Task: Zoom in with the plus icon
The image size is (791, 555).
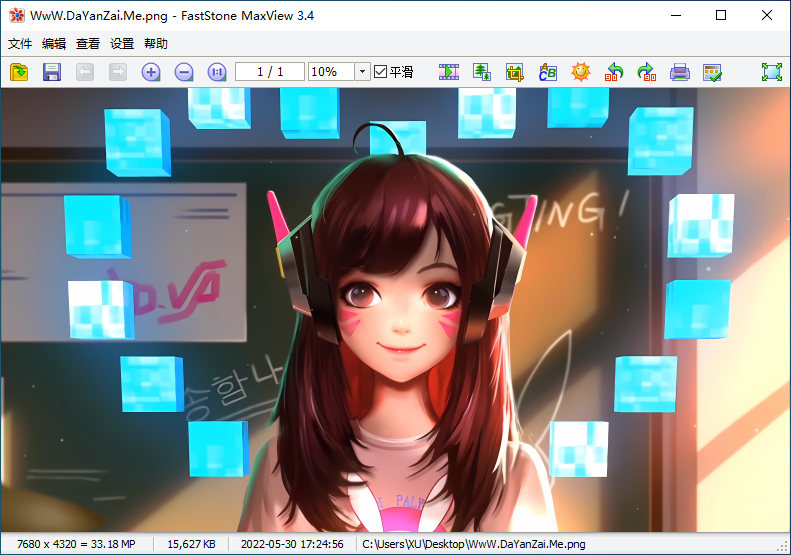Action: click(151, 72)
